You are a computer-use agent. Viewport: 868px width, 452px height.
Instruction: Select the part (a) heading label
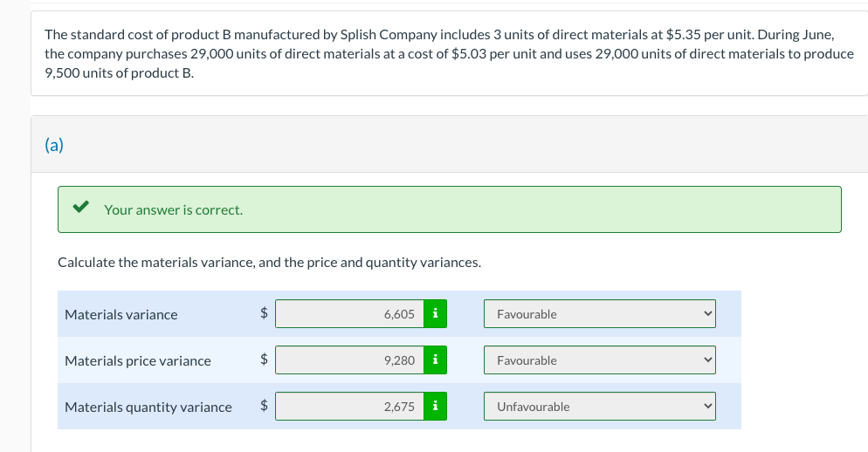pos(54,146)
